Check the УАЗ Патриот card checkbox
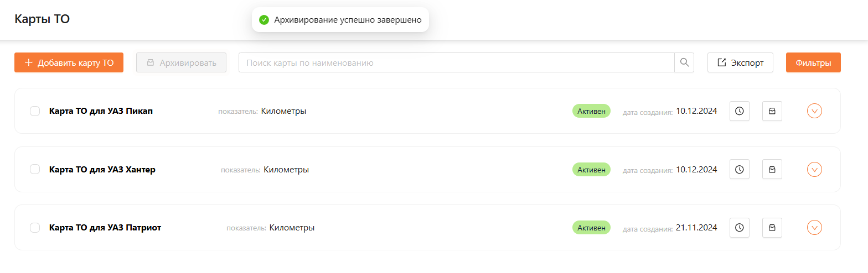Screen dimensions: 868x273 35,228
